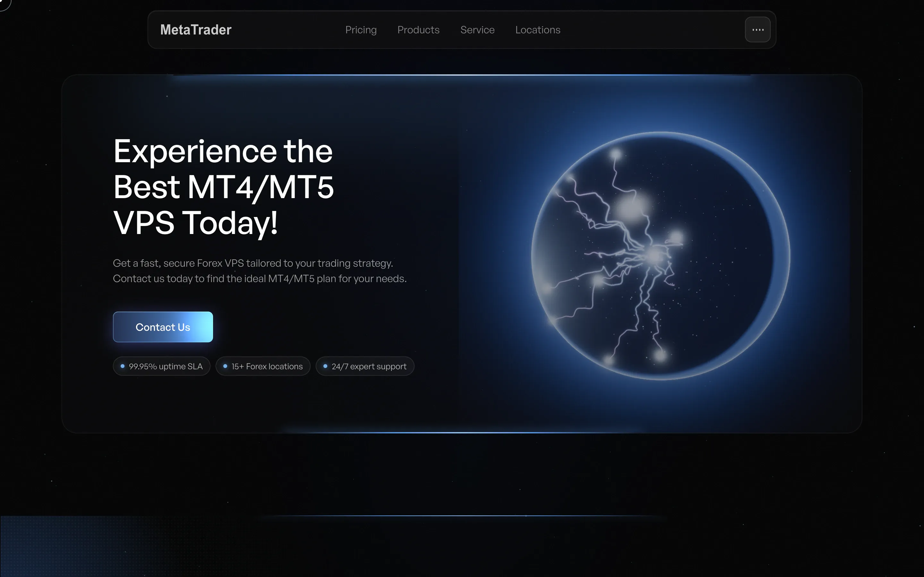Click blue dot in Forex locations badge
Screen dimensions: 924x577
tap(225, 366)
